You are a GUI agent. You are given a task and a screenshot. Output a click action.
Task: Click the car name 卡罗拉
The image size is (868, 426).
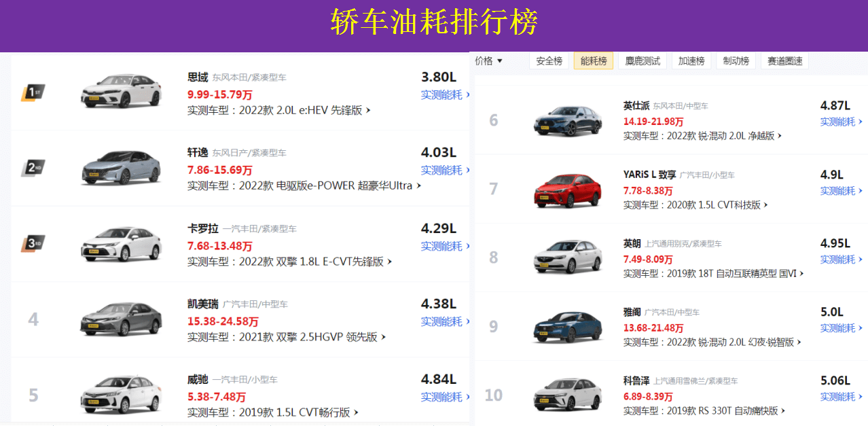203,228
